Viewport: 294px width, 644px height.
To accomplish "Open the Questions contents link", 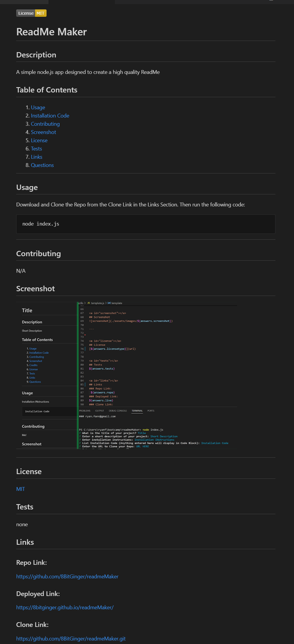I will tap(42, 165).
